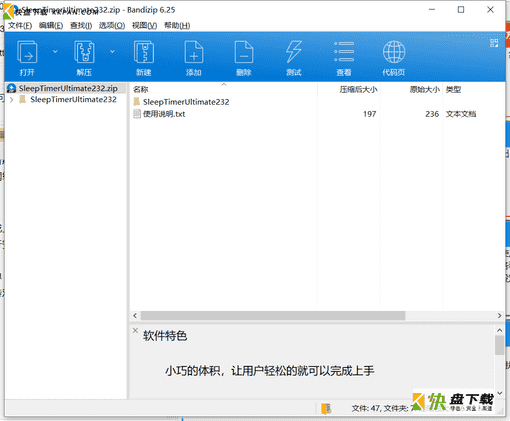Maximize the Bandizip window
Image resolution: width=510 pixels, height=421 pixels.
coord(461,10)
